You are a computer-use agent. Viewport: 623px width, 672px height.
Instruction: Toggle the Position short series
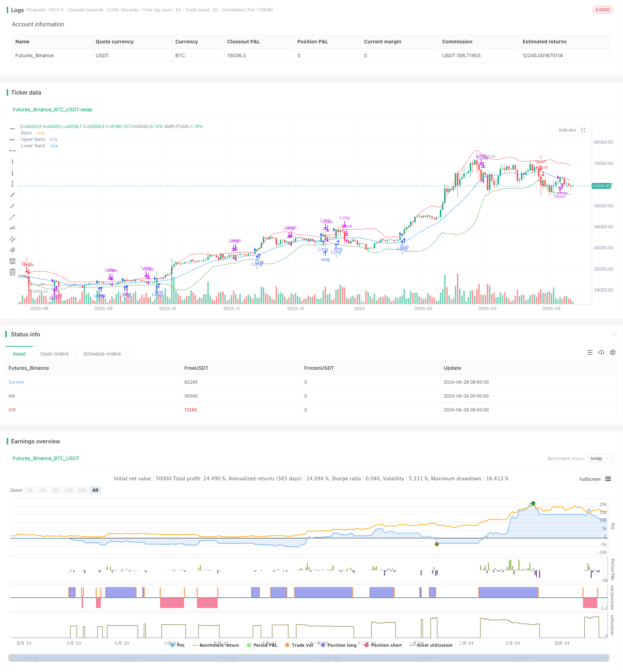pos(383,645)
